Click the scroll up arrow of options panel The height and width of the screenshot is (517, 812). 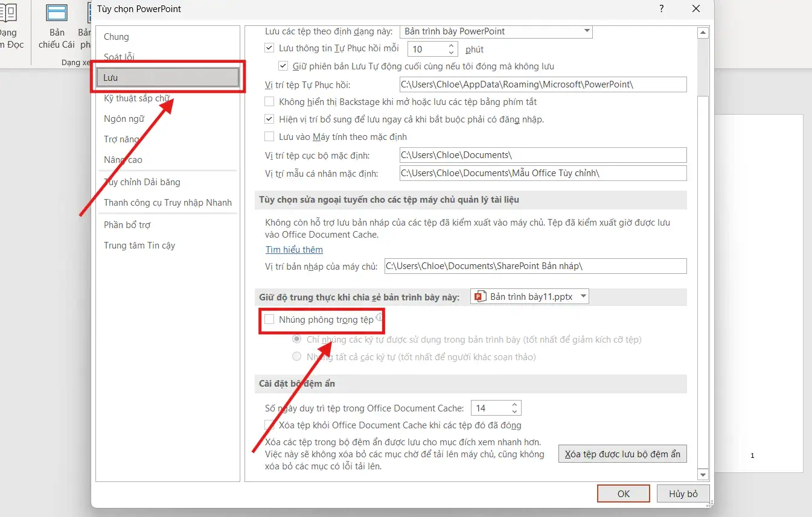[x=702, y=33]
